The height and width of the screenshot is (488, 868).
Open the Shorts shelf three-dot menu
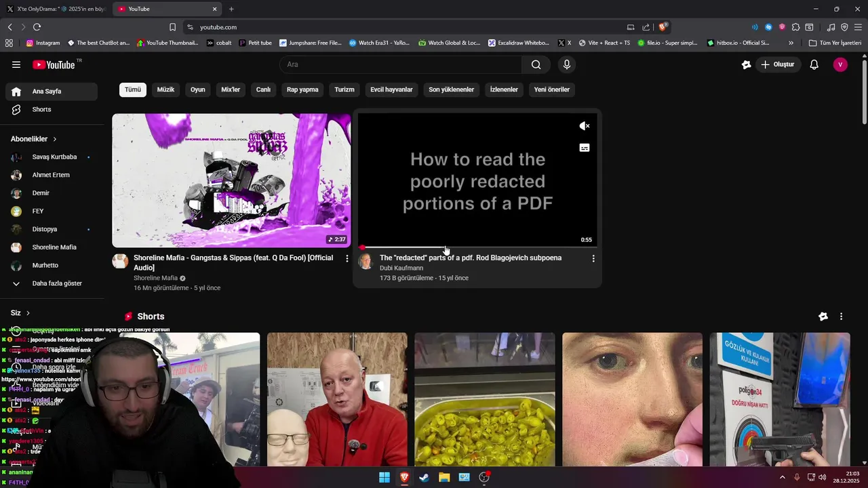pyautogui.click(x=842, y=317)
